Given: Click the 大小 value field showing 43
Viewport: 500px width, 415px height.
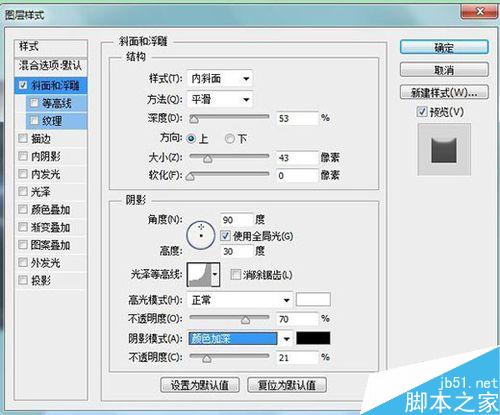Looking at the screenshot, I should click(297, 158).
